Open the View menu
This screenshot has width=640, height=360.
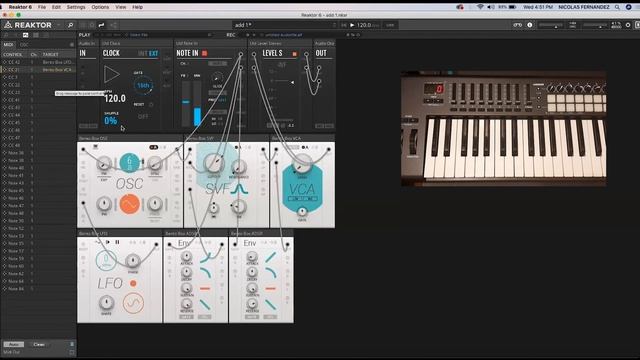point(121,7)
